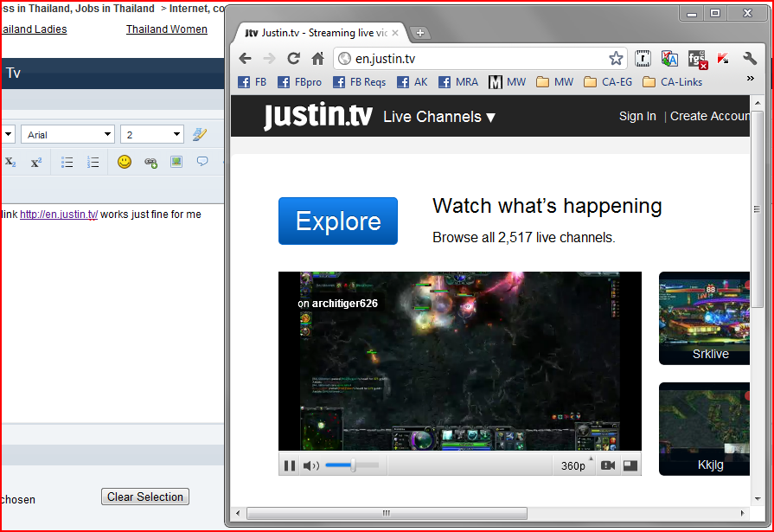Click the blue Explore button
Image resolution: width=774 pixels, height=532 pixels.
click(338, 221)
